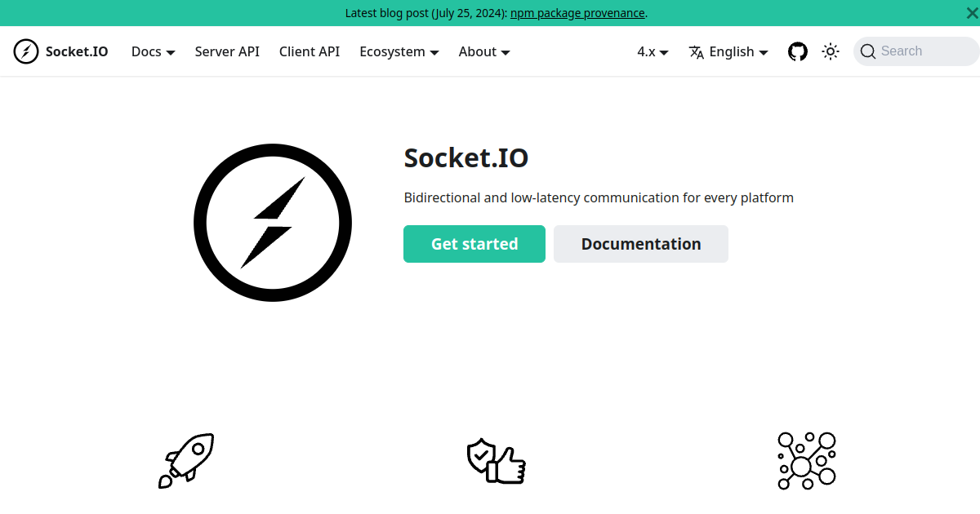The height and width of the screenshot is (514, 980).
Task: Click the Documentation button
Action: pyautogui.click(x=641, y=244)
